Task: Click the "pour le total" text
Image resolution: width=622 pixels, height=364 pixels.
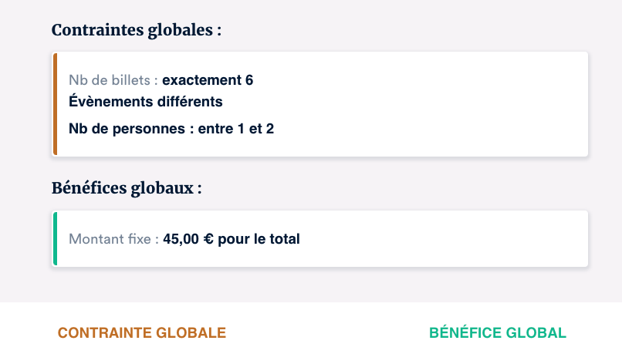Action: (259, 239)
